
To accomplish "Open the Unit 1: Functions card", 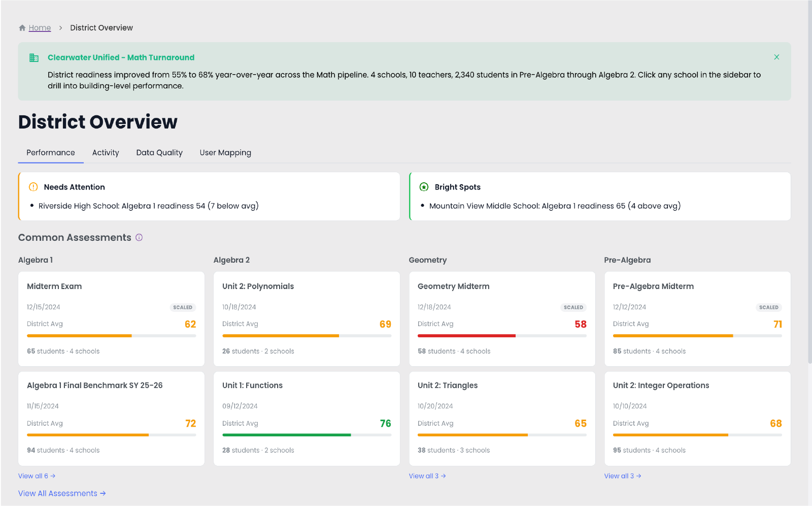I will 307,419.
